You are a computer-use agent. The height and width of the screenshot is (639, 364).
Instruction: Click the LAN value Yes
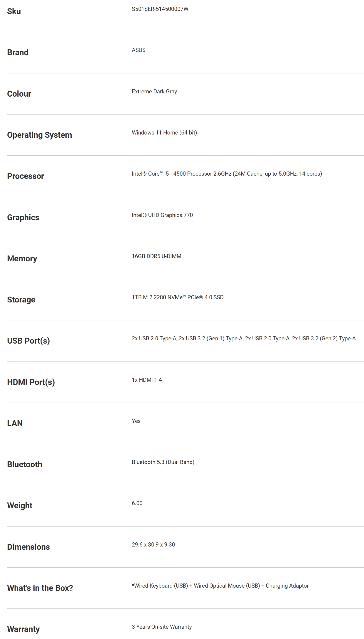[x=136, y=421]
